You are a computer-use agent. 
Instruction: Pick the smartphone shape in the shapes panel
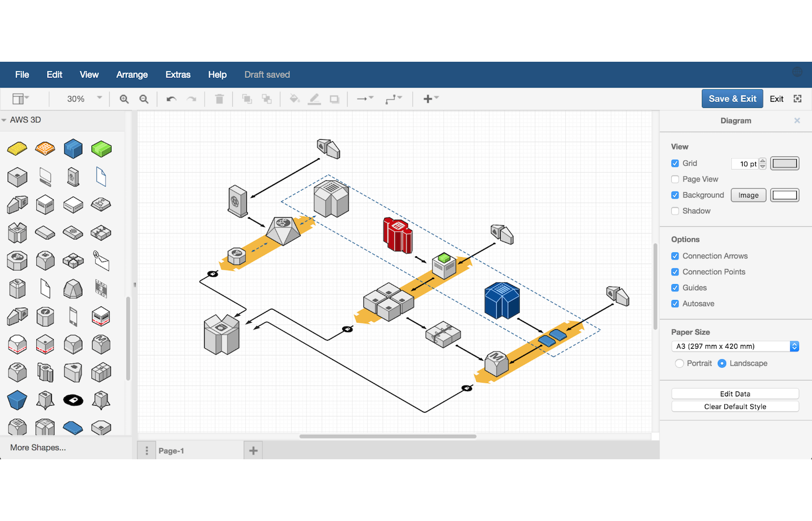tap(73, 316)
